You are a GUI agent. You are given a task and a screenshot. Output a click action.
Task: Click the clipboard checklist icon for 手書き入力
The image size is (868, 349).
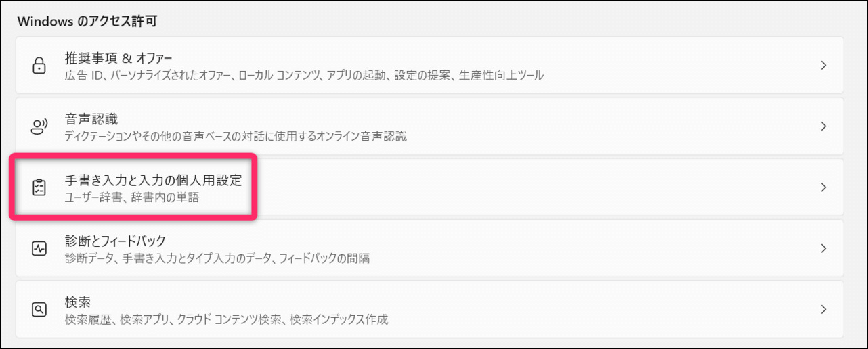click(39, 187)
